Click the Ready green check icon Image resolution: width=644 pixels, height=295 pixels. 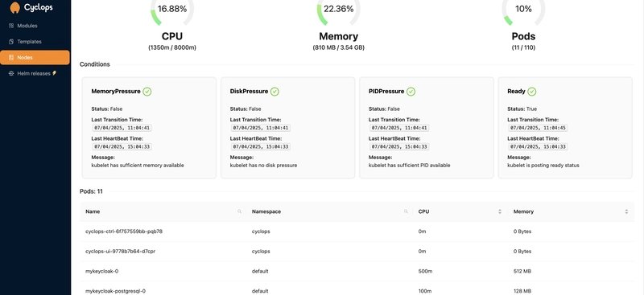click(532, 92)
